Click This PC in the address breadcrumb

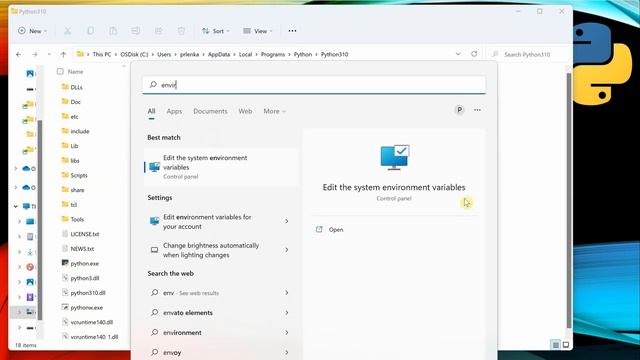pyautogui.click(x=102, y=54)
